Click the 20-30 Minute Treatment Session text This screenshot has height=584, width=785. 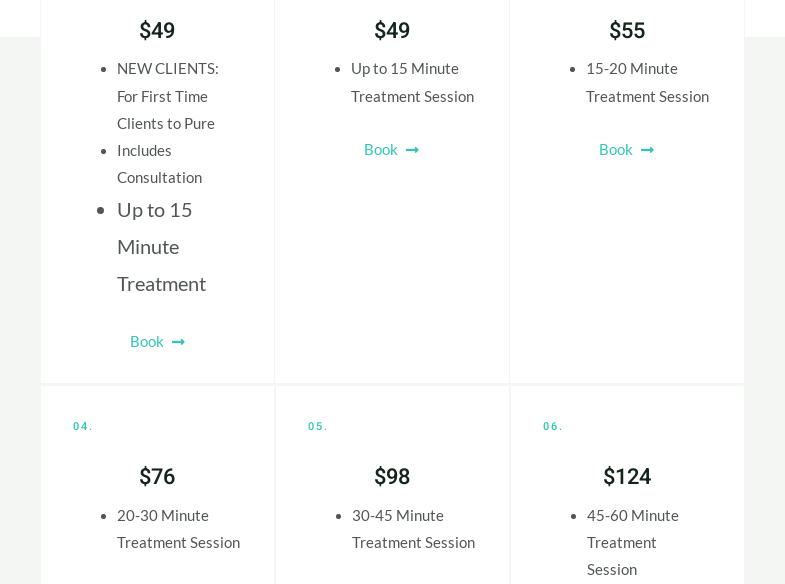pyautogui.click(x=178, y=529)
